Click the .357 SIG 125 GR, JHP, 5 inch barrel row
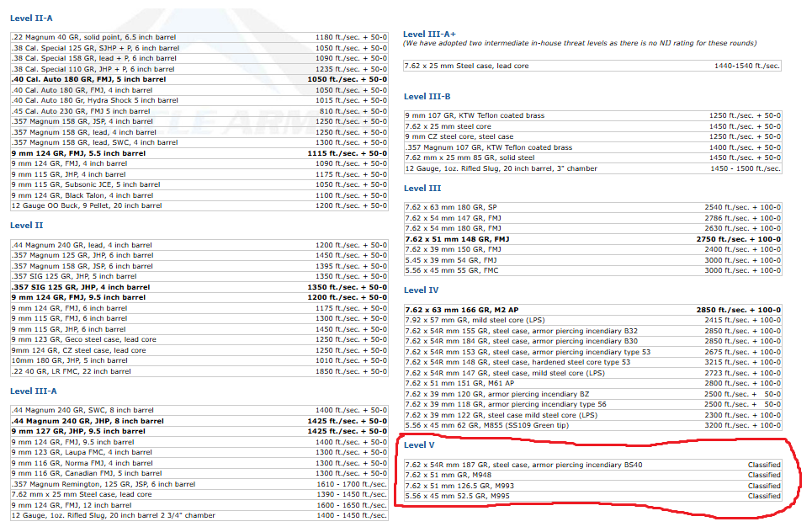 pyautogui.click(x=199, y=276)
